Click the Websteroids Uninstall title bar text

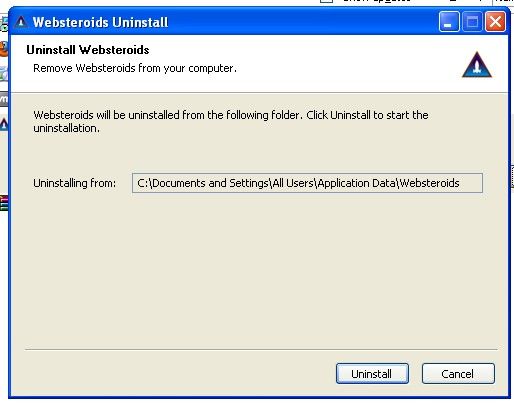[100, 22]
